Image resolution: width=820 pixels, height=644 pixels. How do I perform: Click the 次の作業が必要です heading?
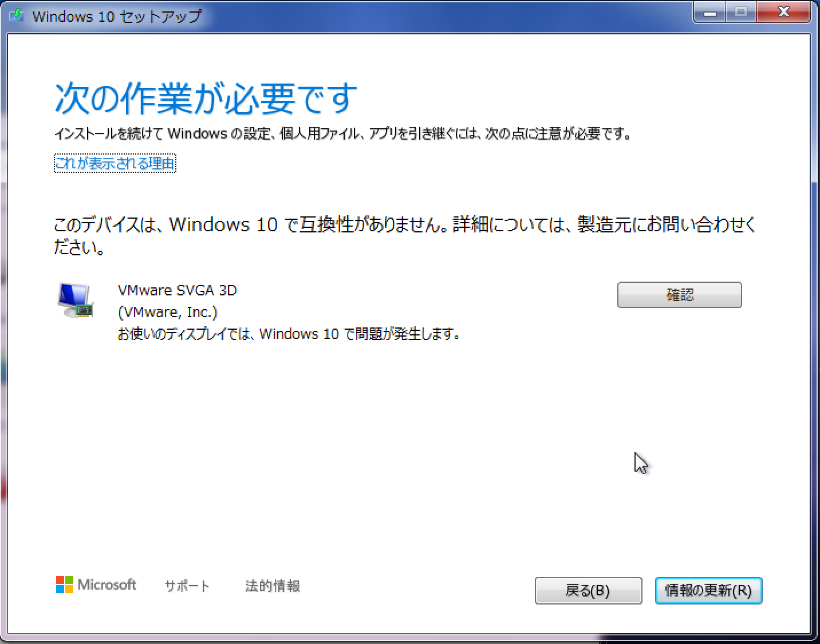(x=206, y=98)
